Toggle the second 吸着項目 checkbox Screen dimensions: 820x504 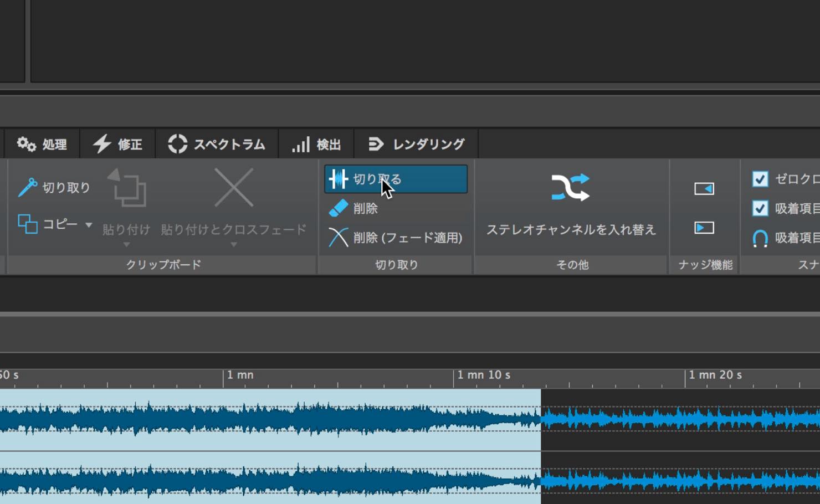pos(760,208)
